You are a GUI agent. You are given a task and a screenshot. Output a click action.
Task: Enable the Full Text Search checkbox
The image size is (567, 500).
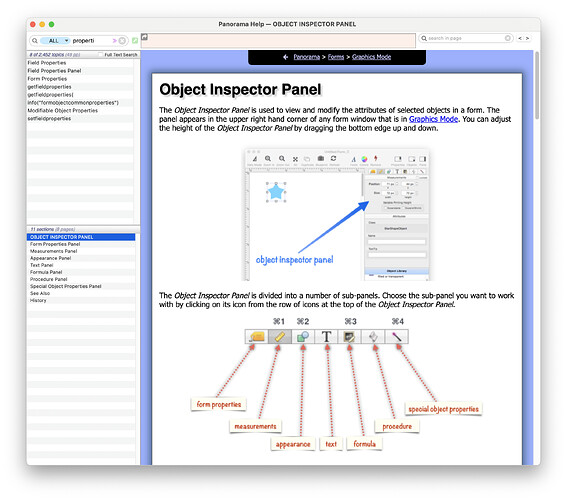click(101, 55)
